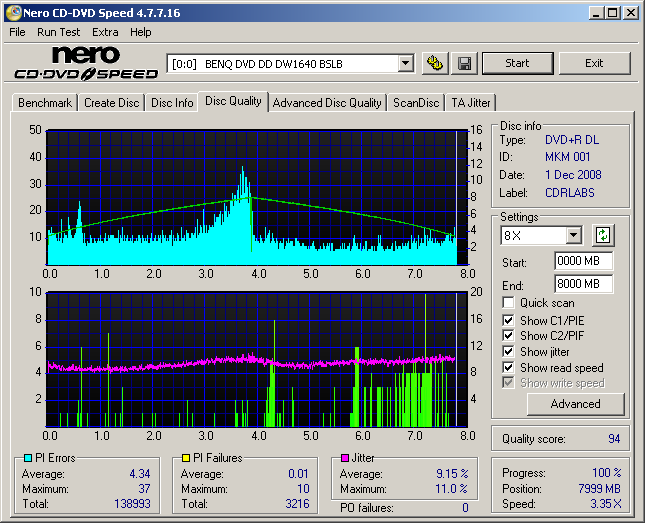
Task: Switch to the Benchmark tab
Action: 45,103
